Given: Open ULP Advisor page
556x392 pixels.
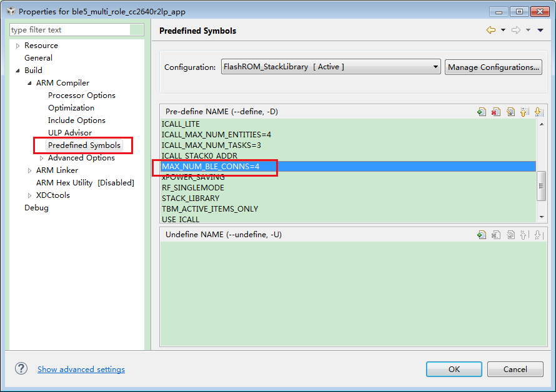Looking at the screenshot, I should click(70, 132).
